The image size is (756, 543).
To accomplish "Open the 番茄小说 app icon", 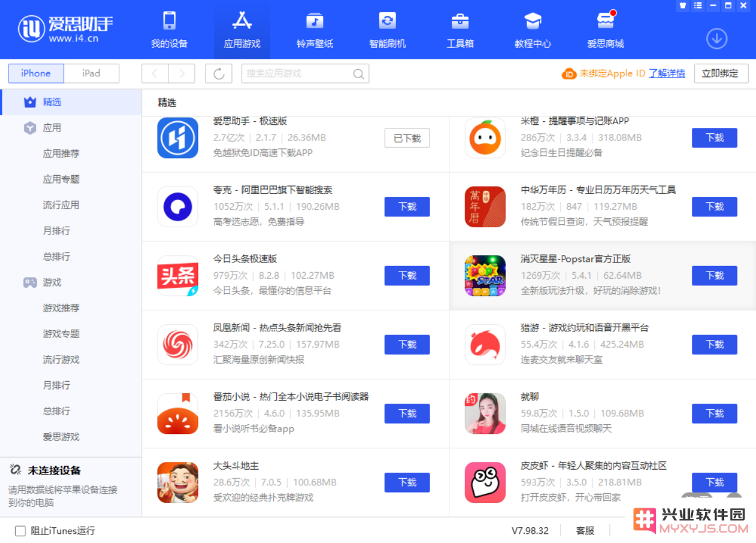I will 177,414.
